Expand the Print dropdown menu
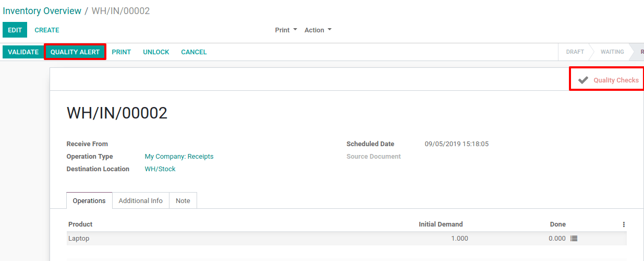644x261 pixels. click(286, 30)
